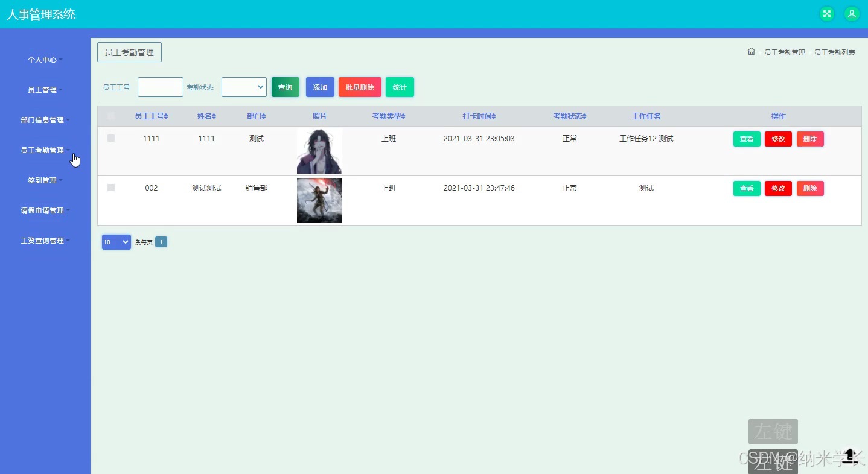Click 员工考勤管理 breadcrumb link
Viewport: 868px width, 474px height.
pyautogui.click(x=785, y=52)
